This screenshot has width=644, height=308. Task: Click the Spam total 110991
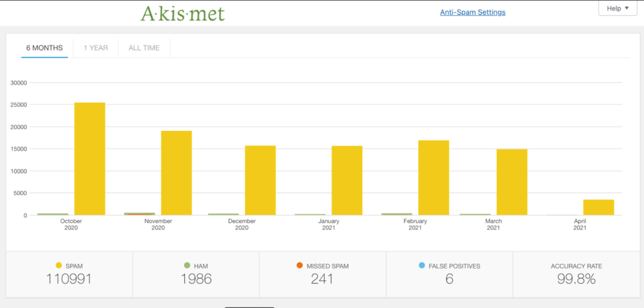69,279
